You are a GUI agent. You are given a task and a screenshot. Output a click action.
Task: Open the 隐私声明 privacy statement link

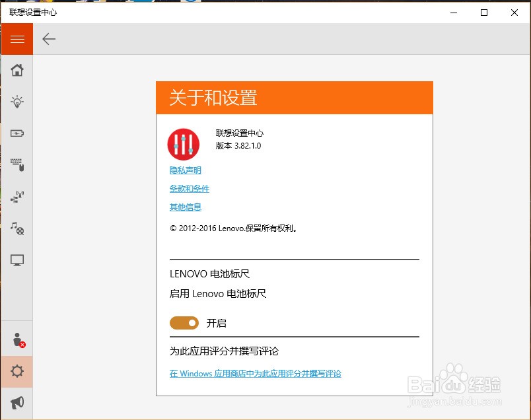click(x=185, y=170)
